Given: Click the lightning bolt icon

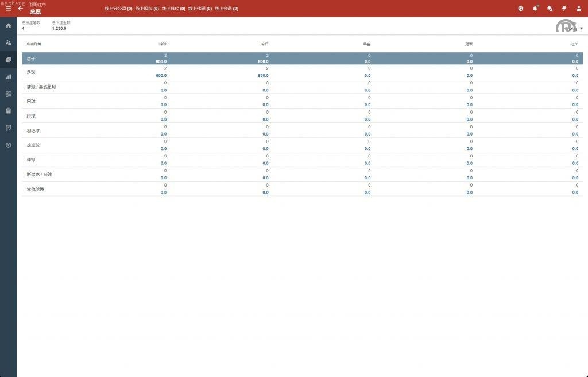Looking at the screenshot, I should (564, 9).
